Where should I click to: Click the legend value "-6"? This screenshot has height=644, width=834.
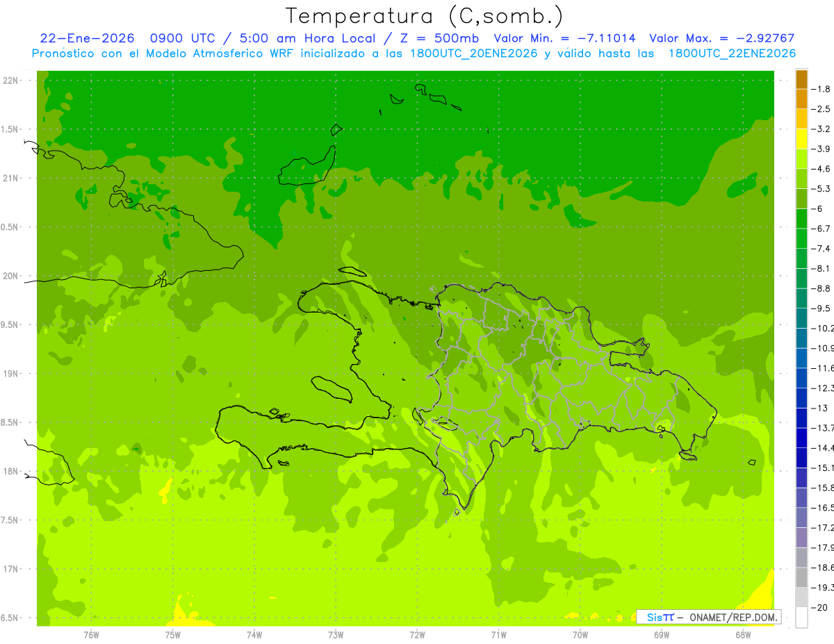(x=817, y=208)
